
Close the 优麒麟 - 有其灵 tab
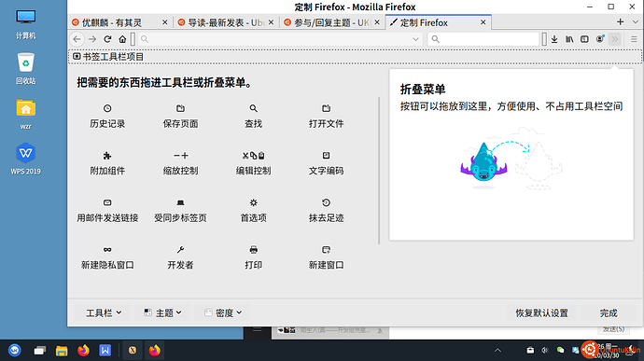[x=164, y=22]
